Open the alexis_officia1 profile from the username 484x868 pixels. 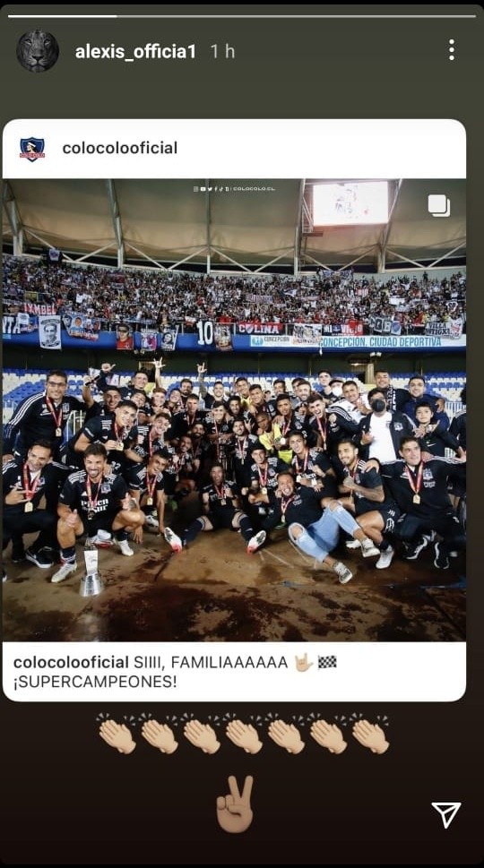coord(135,51)
